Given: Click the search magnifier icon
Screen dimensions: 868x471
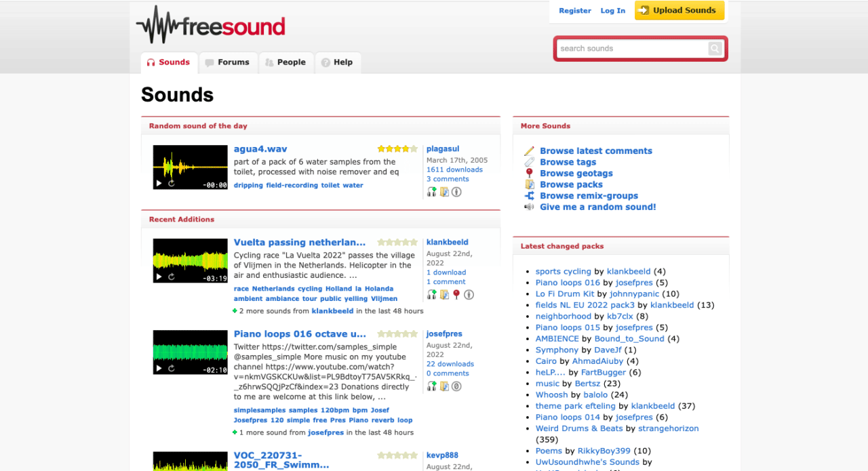Looking at the screenshot, I should pos(715,48).
